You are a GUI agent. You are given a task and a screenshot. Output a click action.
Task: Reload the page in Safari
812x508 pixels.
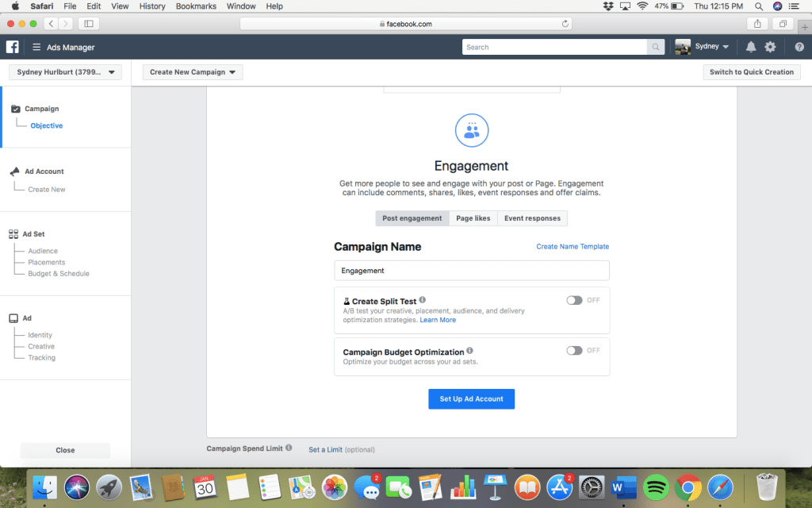pyautogui.click(x=565, y=24)
